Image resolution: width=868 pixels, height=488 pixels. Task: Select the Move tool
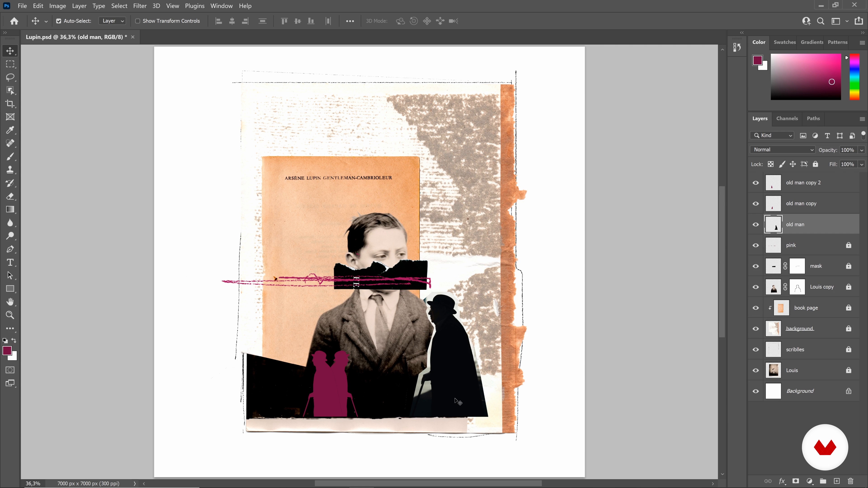pos(10,51)
